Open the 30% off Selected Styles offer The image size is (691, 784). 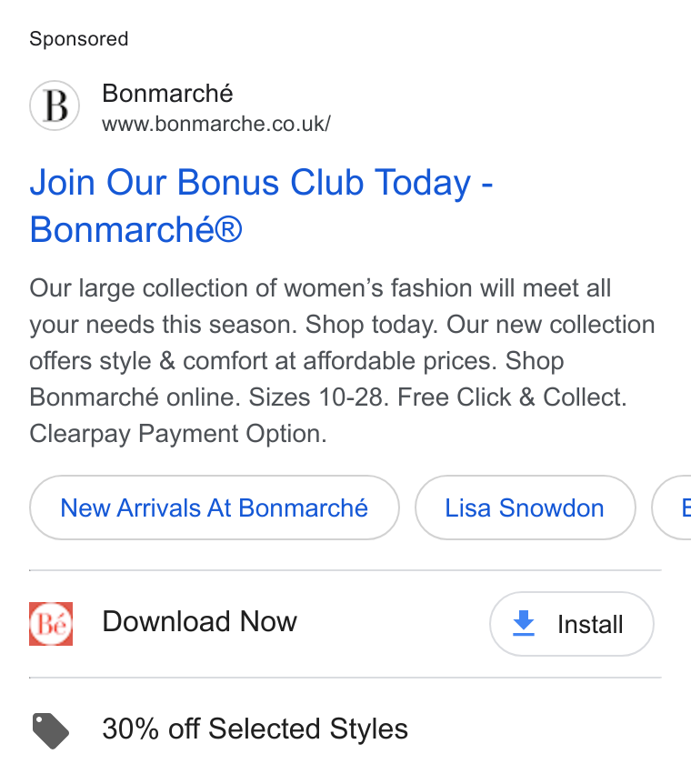point(255,729)
